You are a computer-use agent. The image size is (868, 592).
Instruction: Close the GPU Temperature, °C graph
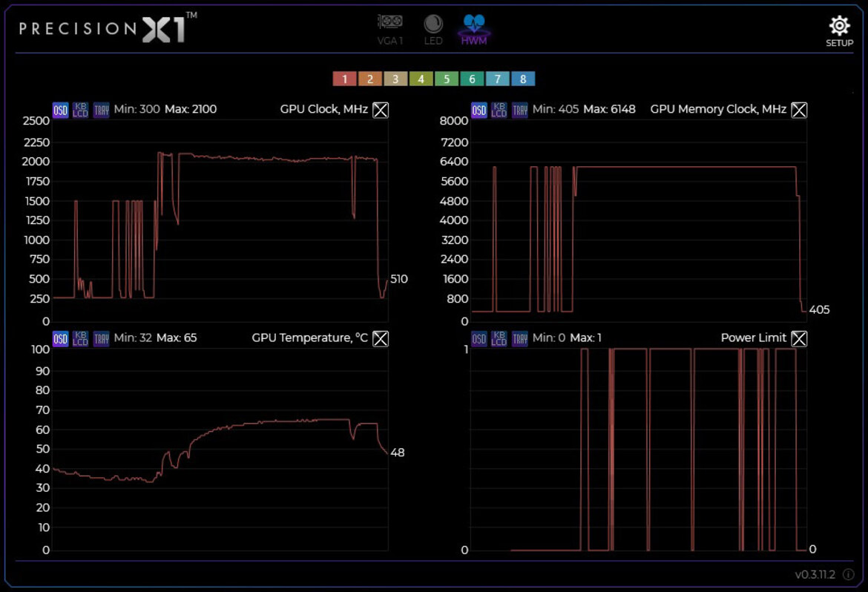381,338
